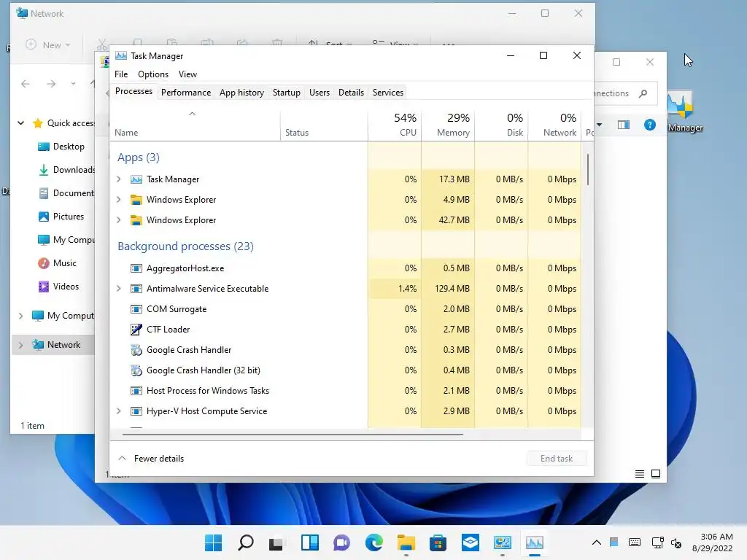This screenshot has width=747, height=560.
Task: Open the Control Panel taskbar icon
Action: 502,542
